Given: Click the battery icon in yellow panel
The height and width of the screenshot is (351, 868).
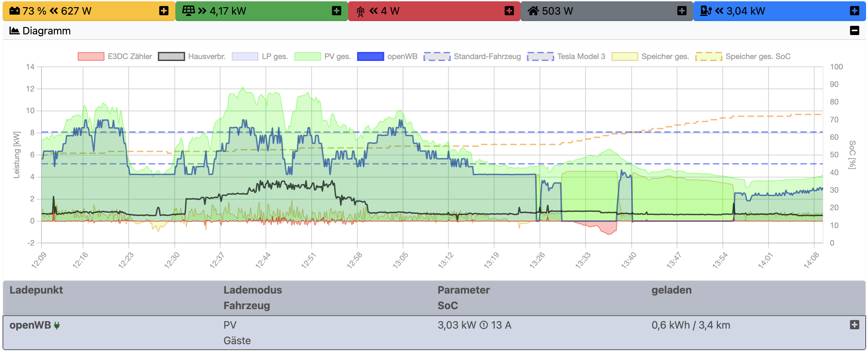Looking at the screenshot, I should [x=15, y=11].
